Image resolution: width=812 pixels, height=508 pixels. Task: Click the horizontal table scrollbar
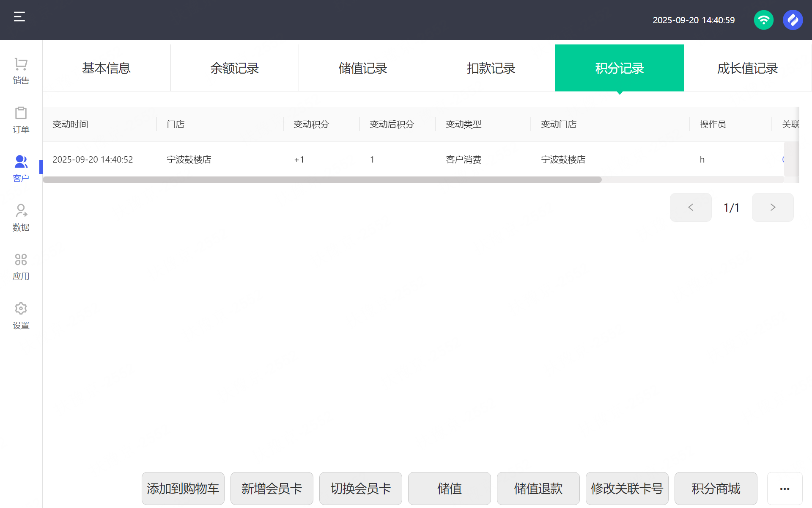[x=321, y=180]
